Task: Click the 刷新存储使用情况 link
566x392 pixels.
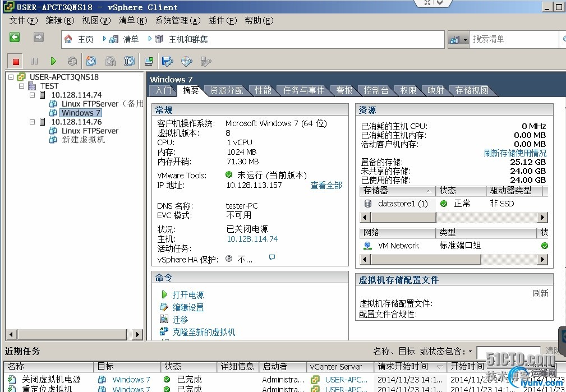Action: point(515,154)
